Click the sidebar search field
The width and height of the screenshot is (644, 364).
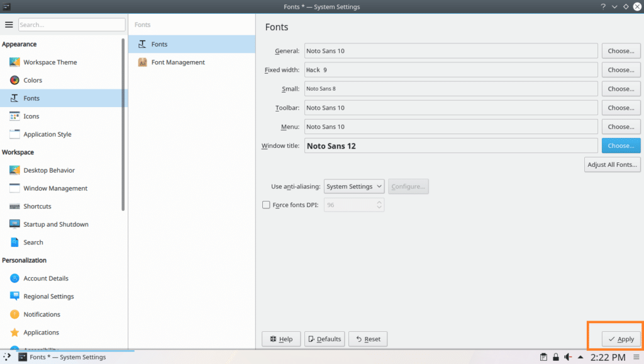pyautogui.click(x=71, y=24)
